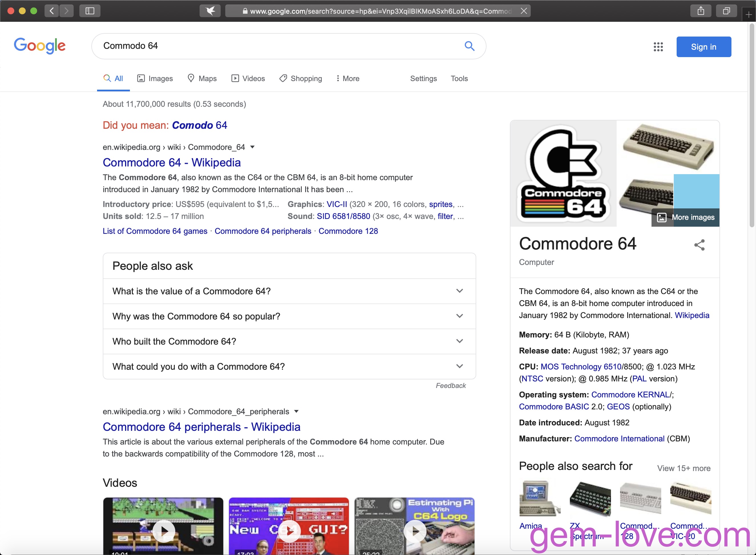Open Commodore 64 peripherals sitelink
Viewport: 756px width, 555px height.
click(x=263, y=231)
